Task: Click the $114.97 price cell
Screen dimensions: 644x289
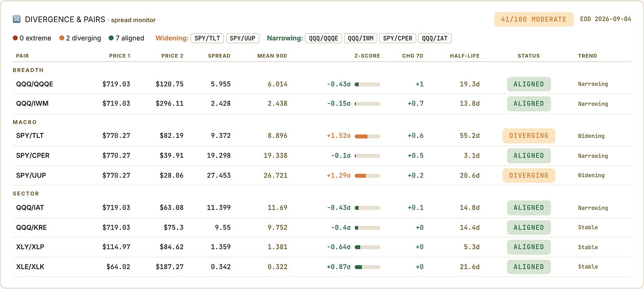Action: (x=116, y=247)
